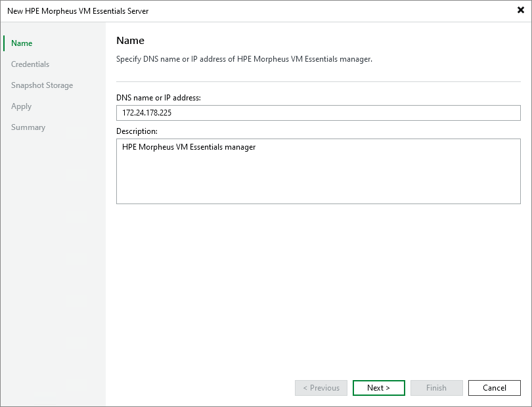This screenshot has width=532, height=407.
Task: Select the Apply step
Action: tap(21, 106)
